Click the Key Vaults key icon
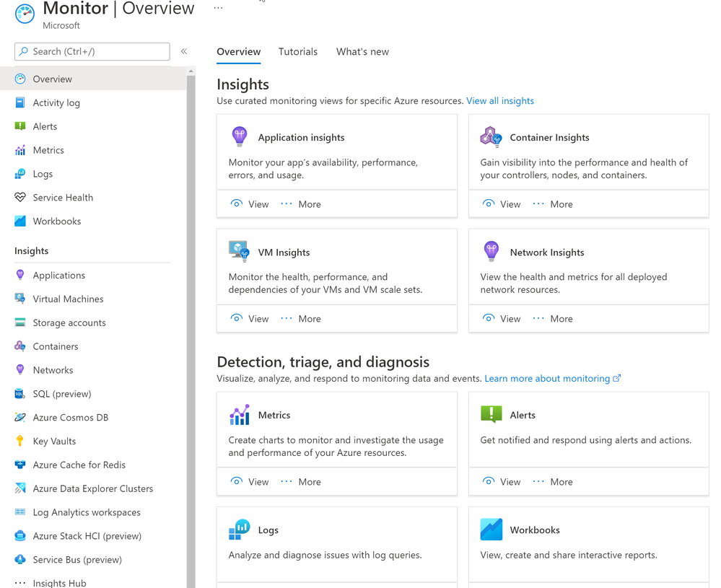The image size is (721, 588). pos(20,441)
